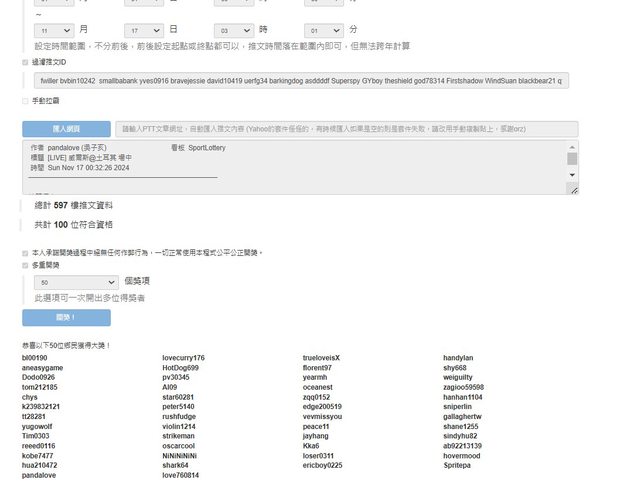
Task: Click the PTT article URL input field
Action: (x=345, y=129)
